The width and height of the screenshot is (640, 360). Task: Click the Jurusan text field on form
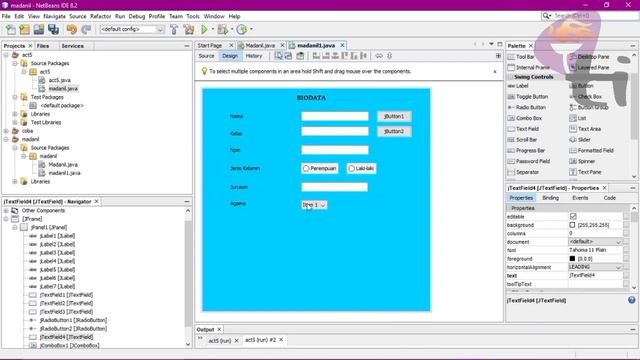(x=334, y=187)
